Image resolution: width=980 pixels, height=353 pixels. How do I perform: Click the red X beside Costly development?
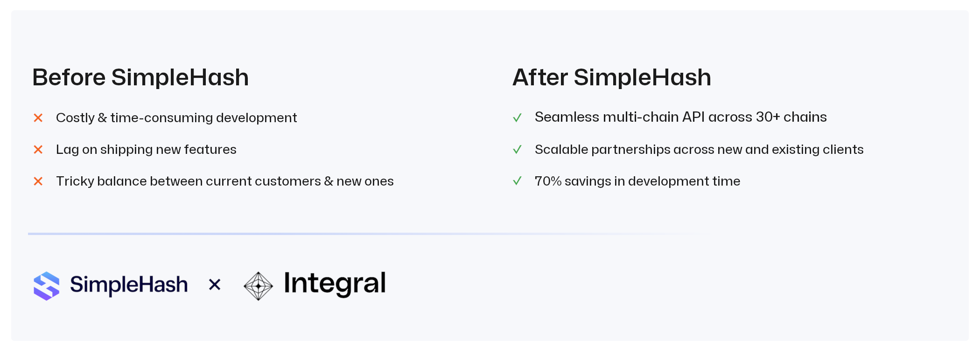pyautogui.click(x=38, y=118)
